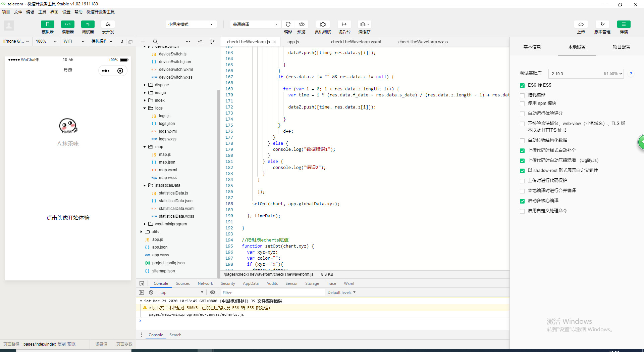The image size is (644, 352).
Task: Switch to the 项目配置 tab
Action: tap(621, 47)
